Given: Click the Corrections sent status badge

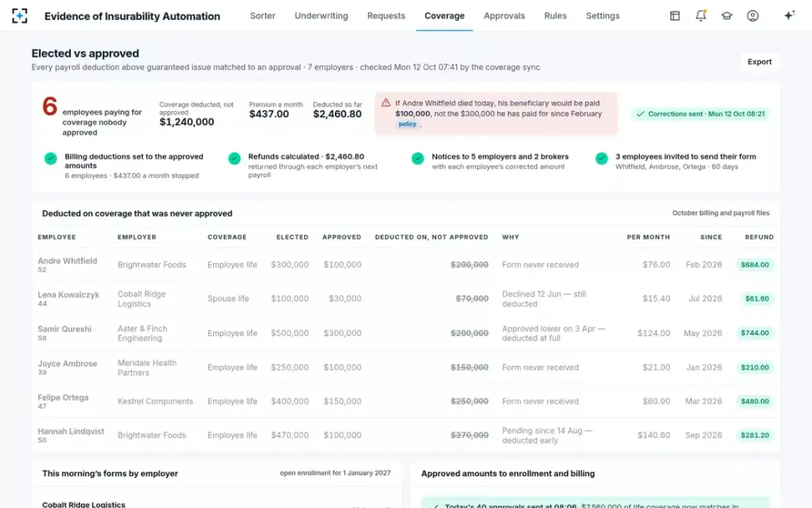Looking at the screenshot, I should pyautogui.click(x=700, y=114).
